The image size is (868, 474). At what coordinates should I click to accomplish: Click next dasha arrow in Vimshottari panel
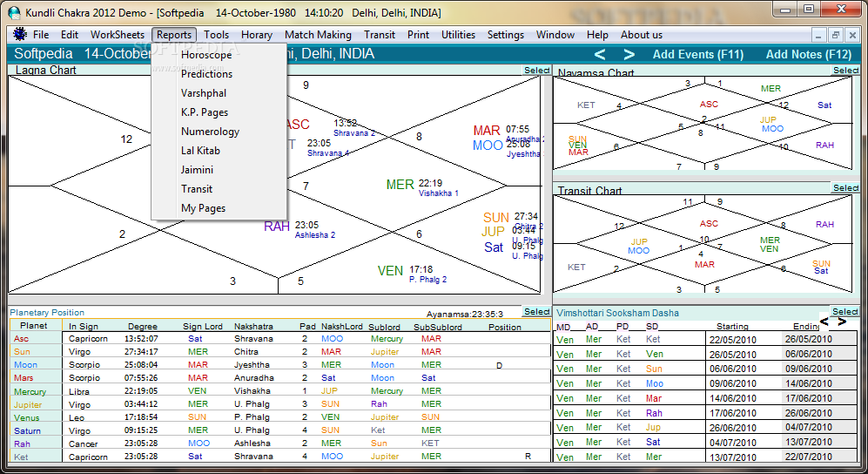click(x=842, y=322)
